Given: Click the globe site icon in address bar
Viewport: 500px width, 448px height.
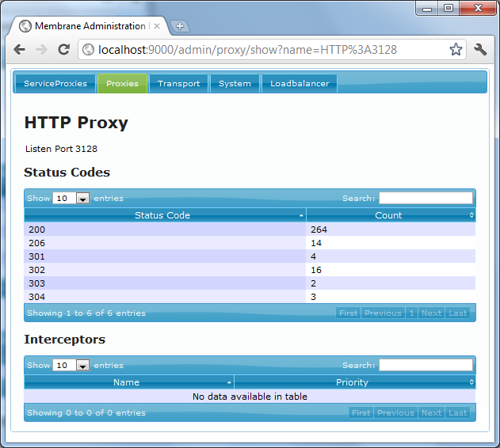Looking at the screenshot, I should [x=88, y=49].
